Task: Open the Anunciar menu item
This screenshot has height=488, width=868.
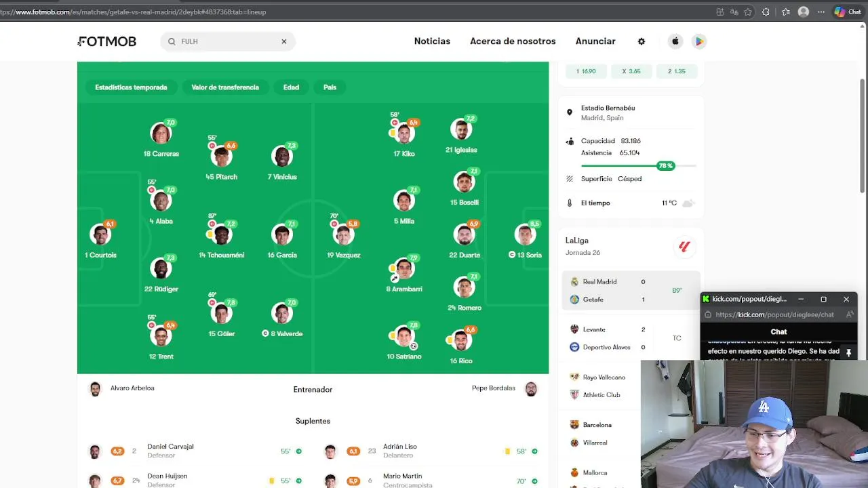Action: click(x=595, y=41)
